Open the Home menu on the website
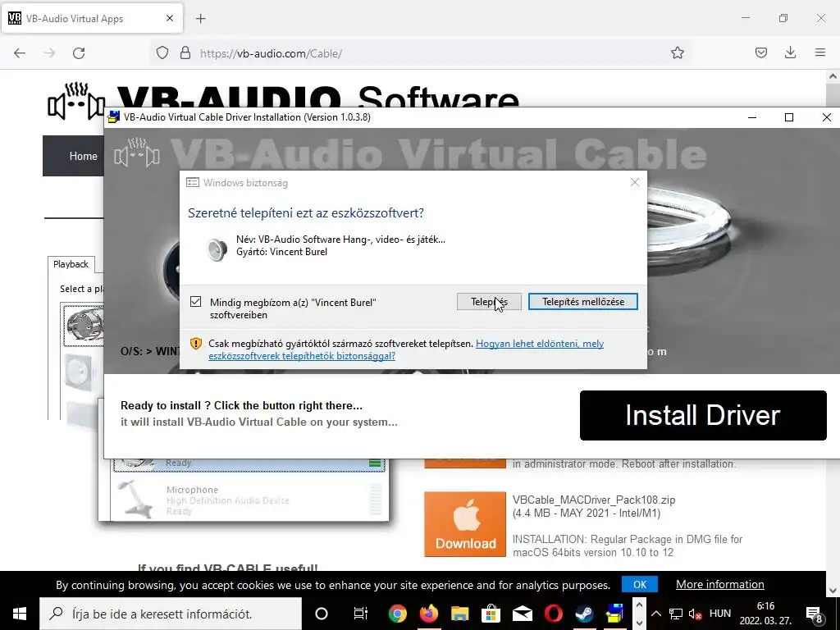Image resolution: width=840 pixels, height=630 pixels. coord(83,156)
